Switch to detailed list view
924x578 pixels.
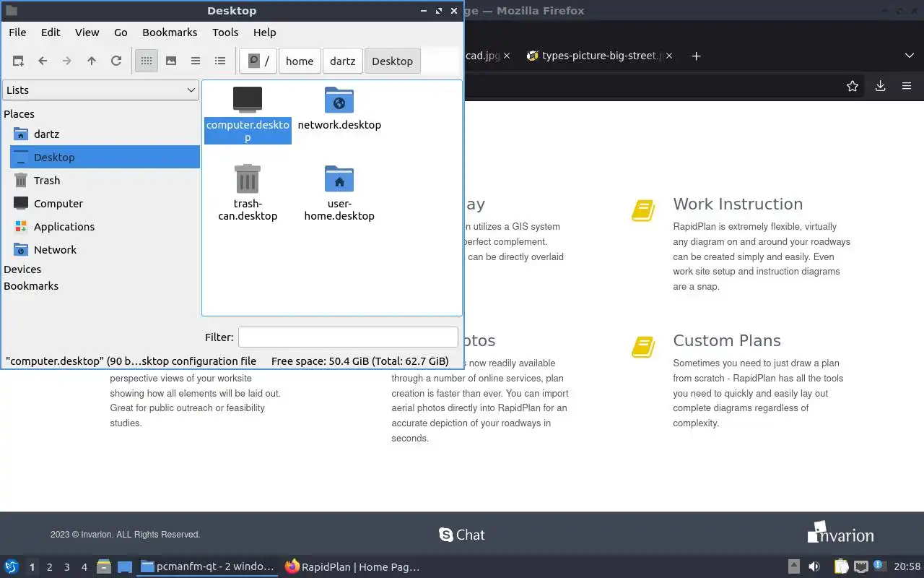point(220,61)
